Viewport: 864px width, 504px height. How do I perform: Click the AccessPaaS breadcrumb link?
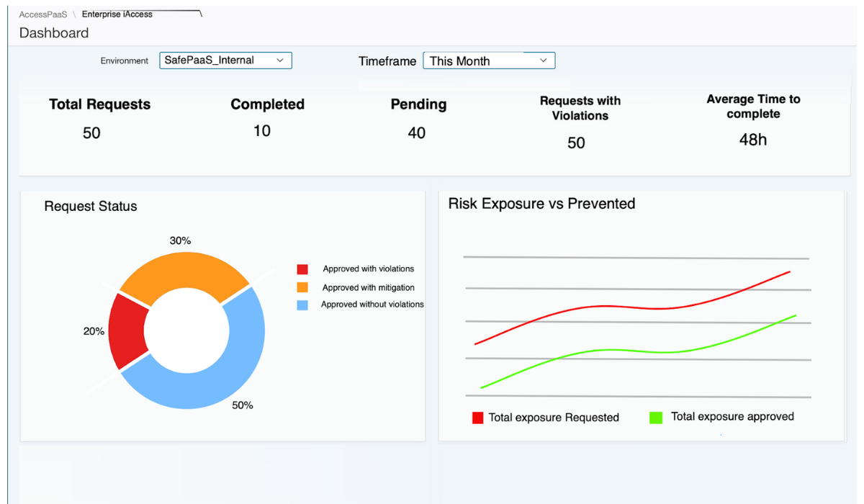pyautogui.click(x=43, y=14)
